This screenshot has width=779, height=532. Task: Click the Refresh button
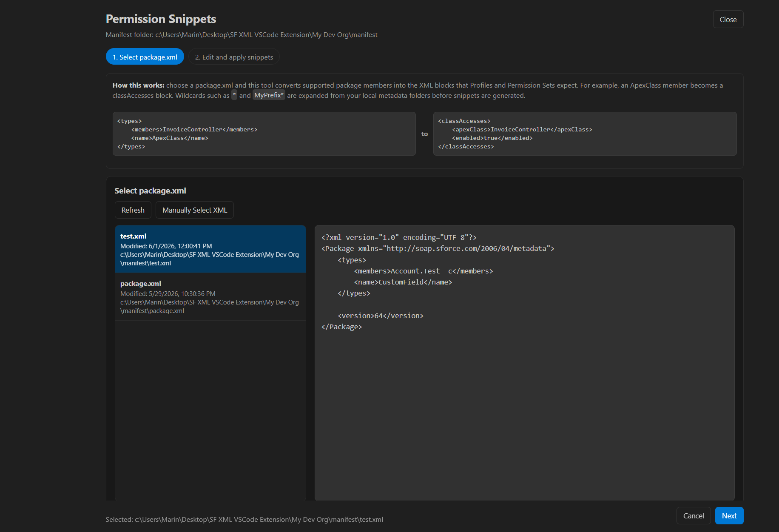(x=133, y=210)
